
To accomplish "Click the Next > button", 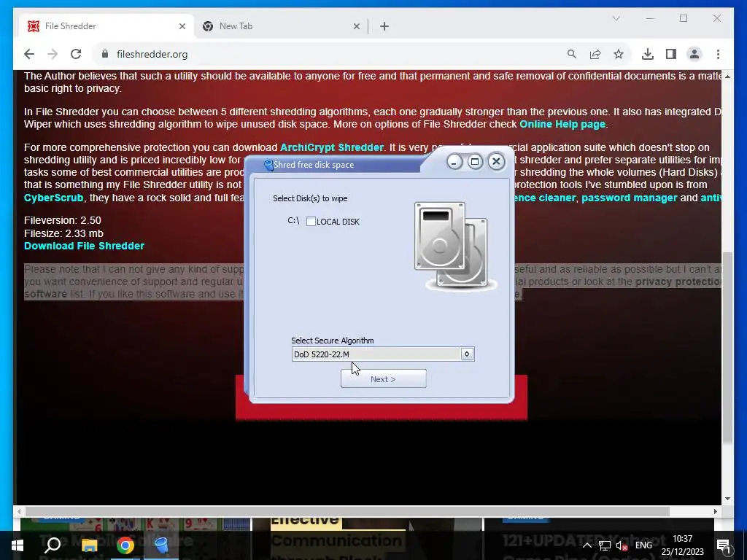I will [384, 378].
